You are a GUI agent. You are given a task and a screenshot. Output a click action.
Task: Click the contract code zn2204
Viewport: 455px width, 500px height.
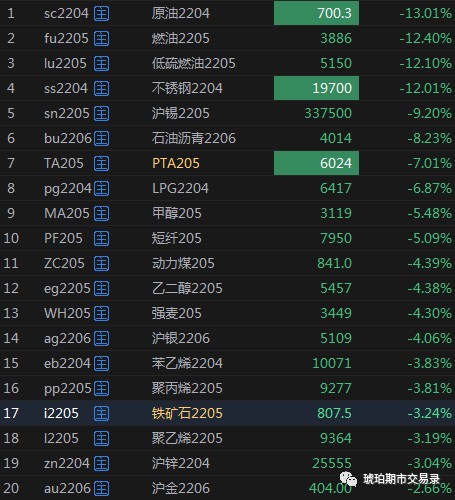click(67, 463)
